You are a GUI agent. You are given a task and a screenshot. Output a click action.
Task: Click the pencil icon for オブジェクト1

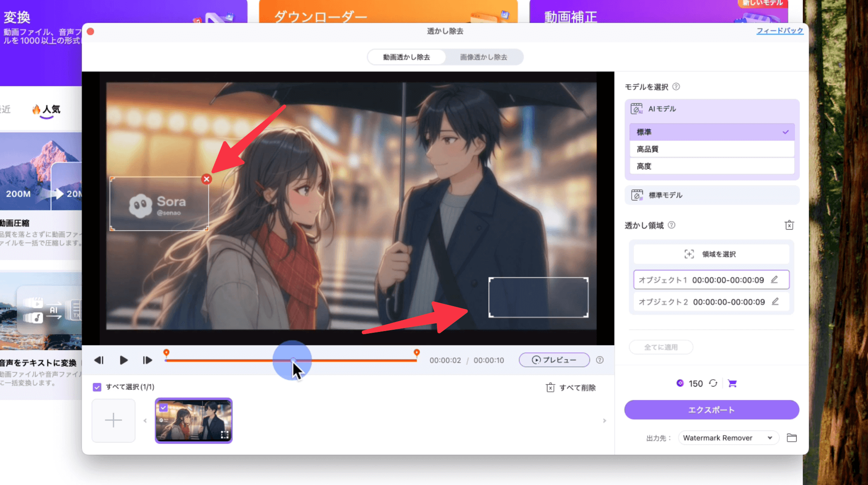coord(775,279)
